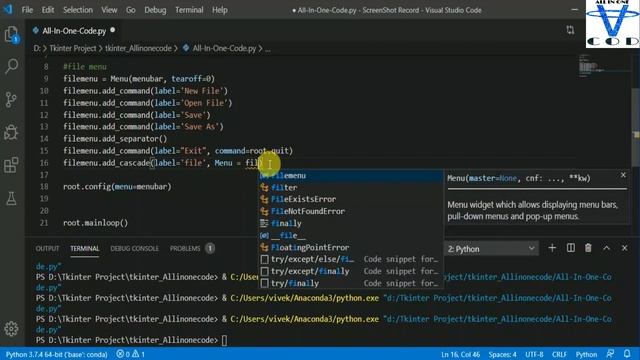Open the Terminal menu
The width and height of the screenshot is (640, 360).
click(189, 10)
